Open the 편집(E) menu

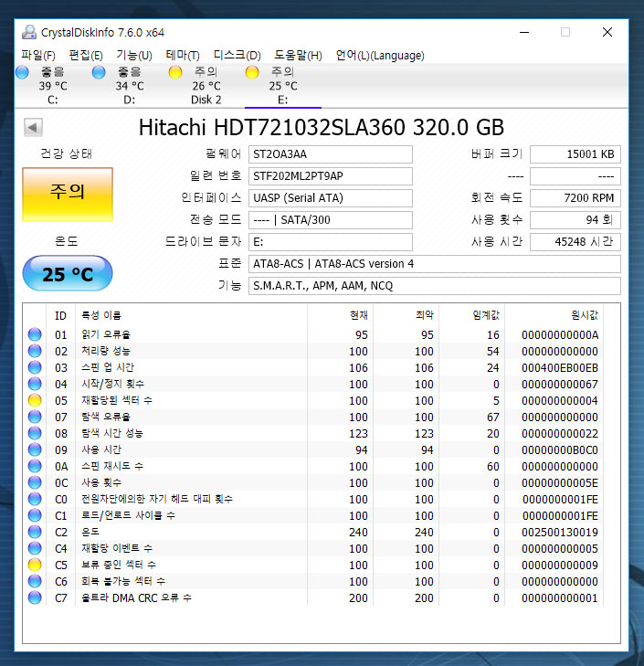click(86, 55)
